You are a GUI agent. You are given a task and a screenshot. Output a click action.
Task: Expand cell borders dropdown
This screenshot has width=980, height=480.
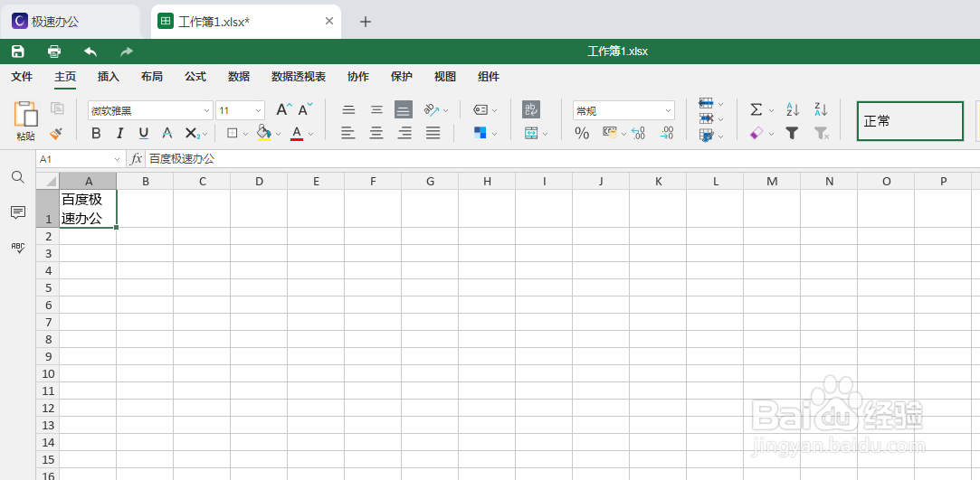(245, 134)
